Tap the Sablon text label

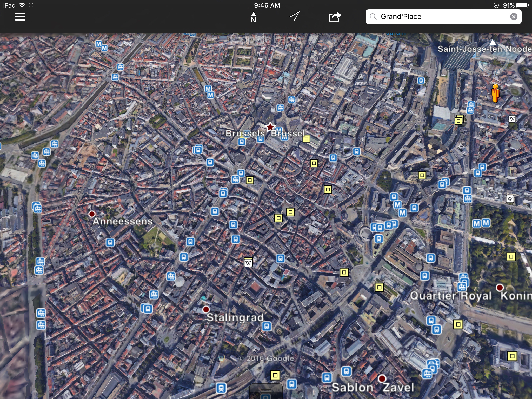pos(353,388)
